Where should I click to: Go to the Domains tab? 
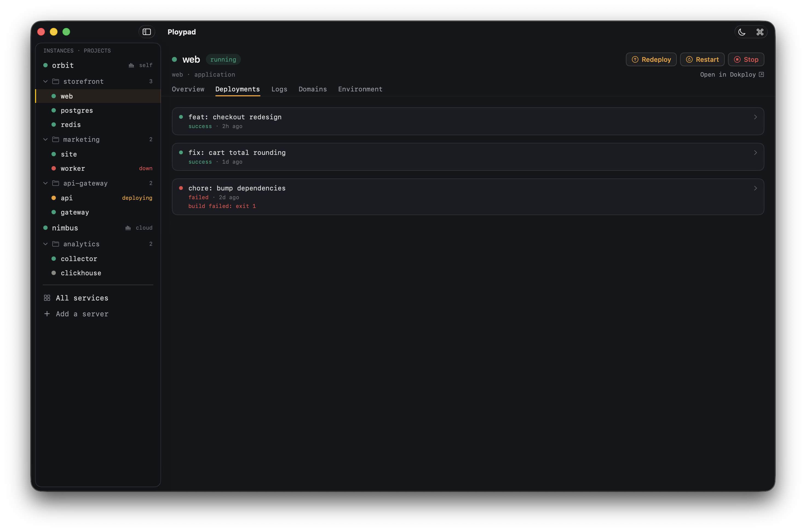[313, 89]
